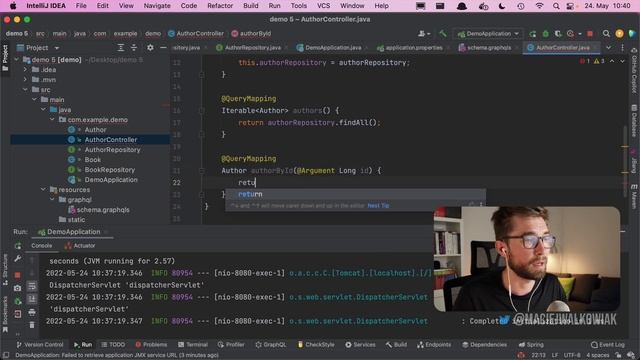Open the Refactor menu
The width and height of the screenshot is (640, 360).
220,6
